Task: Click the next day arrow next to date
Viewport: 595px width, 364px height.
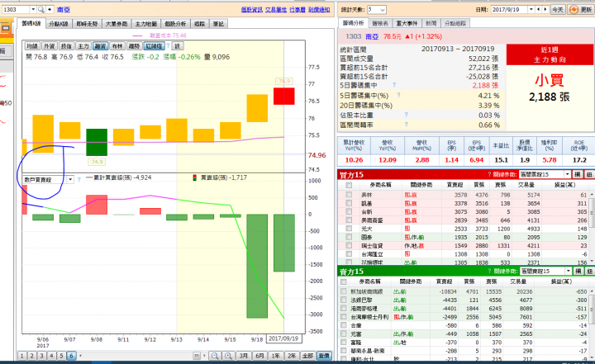Action: click(545, 9)
